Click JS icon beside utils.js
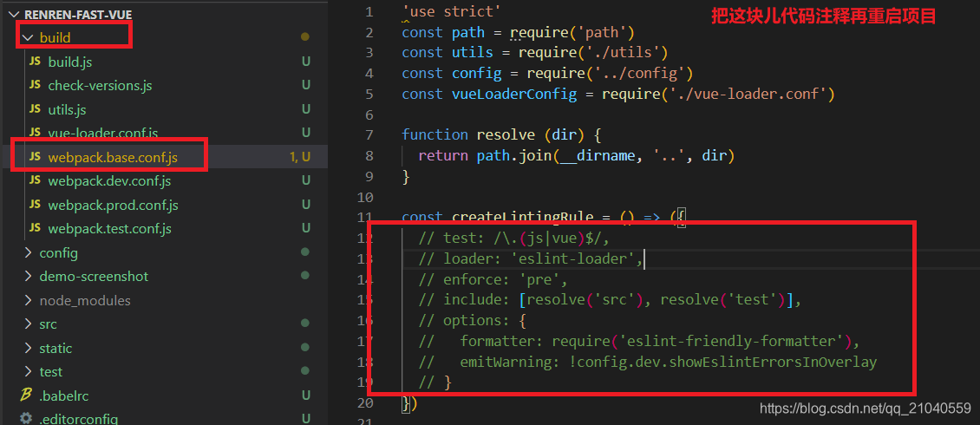The height and width of the screenshot is (425, 980). pos(36,108)
